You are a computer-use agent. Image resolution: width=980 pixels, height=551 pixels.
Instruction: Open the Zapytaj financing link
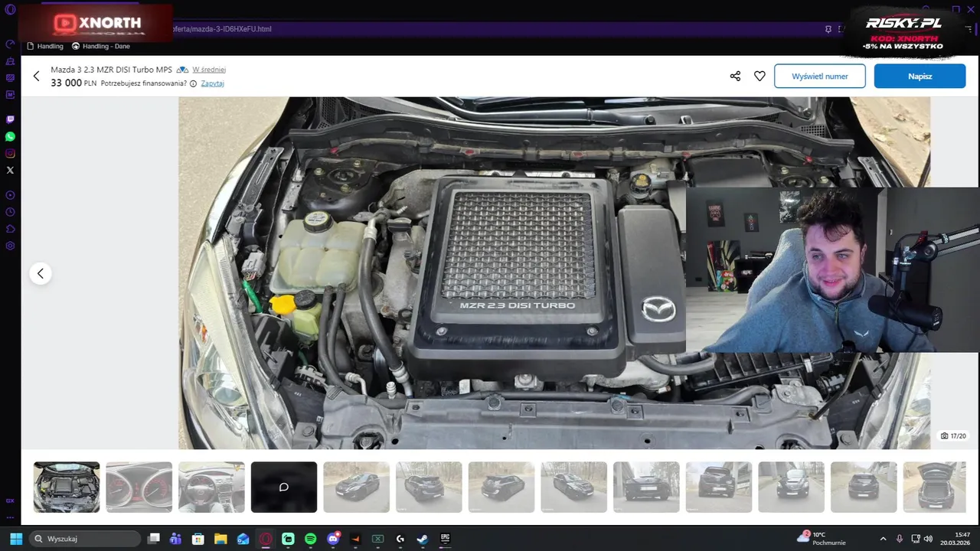tap(212, 83)
